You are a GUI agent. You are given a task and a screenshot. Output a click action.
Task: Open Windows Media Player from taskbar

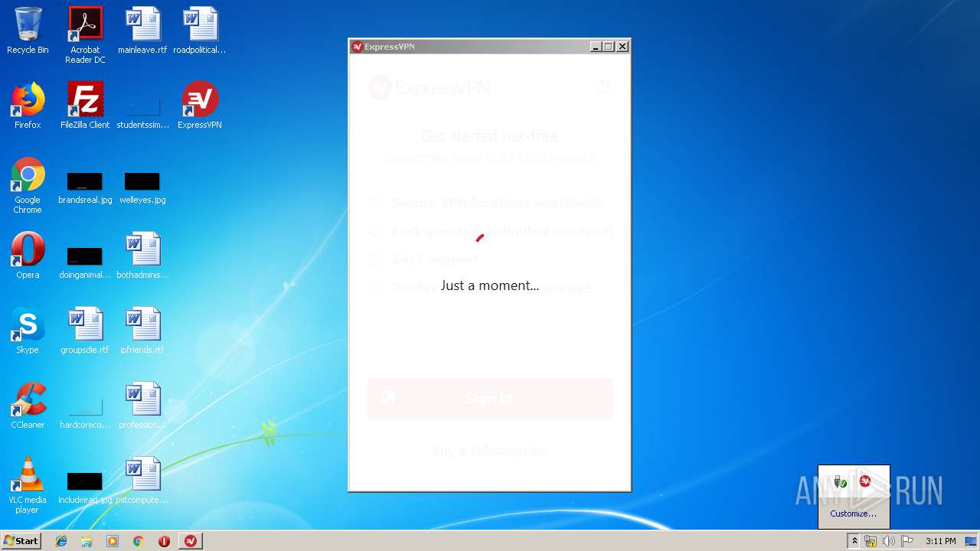click(x=113, y=541)
